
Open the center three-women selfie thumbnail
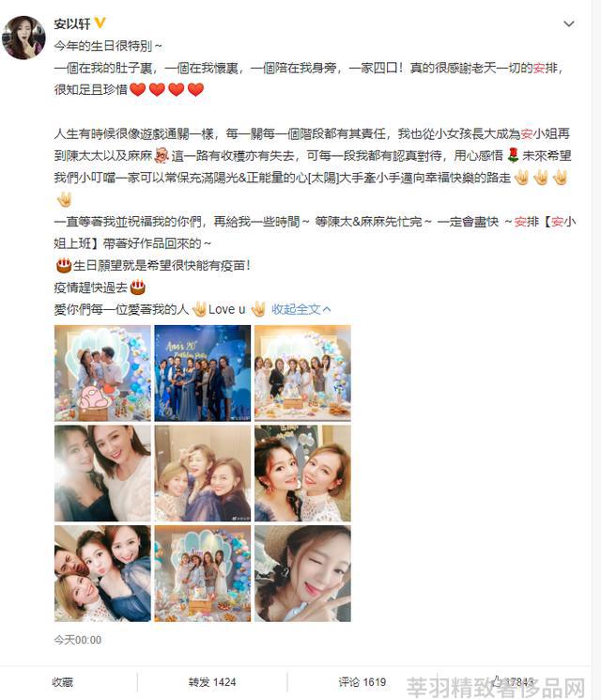(203, 474)
